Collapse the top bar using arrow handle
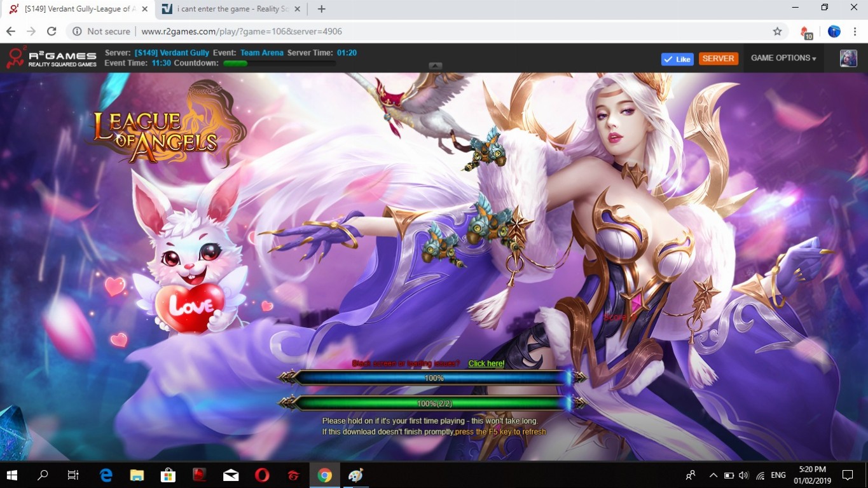Screen dimensions: 868x488 435,66
